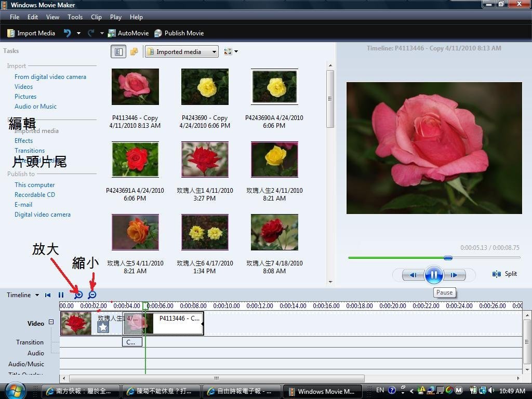Select the pink rose P4113446 - Copy thumbnail
This screenshot has height=399, width=532.
(135, 87)
